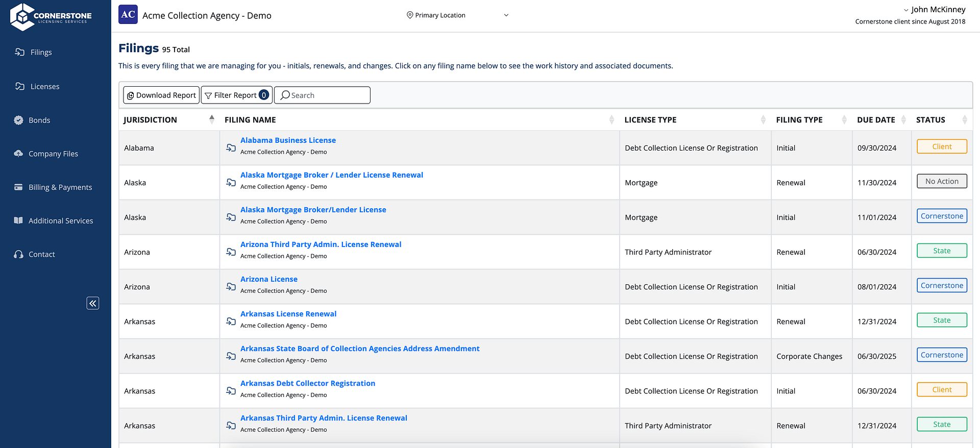
Task: Open the Contact page
Action: [x=34, y=254]
